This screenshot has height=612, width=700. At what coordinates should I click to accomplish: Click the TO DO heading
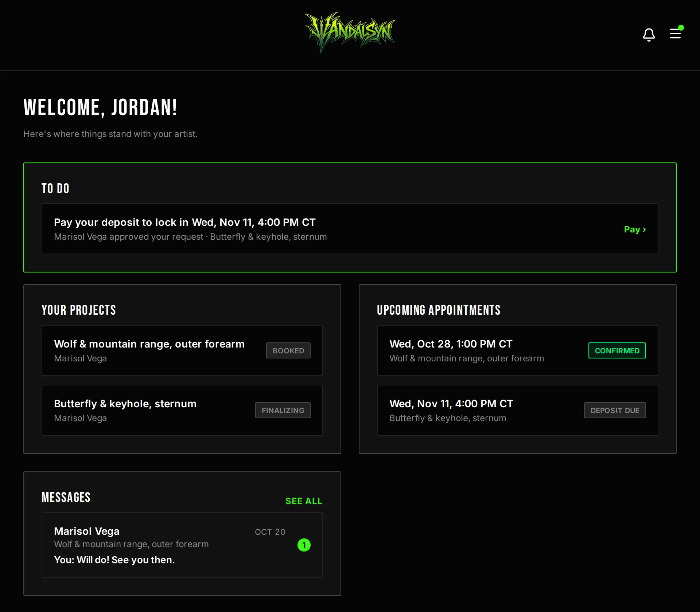(x=55, y=188)
